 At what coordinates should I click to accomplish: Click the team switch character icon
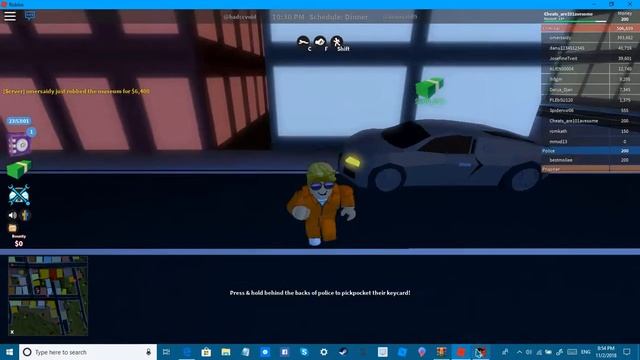tap(25, 215)
